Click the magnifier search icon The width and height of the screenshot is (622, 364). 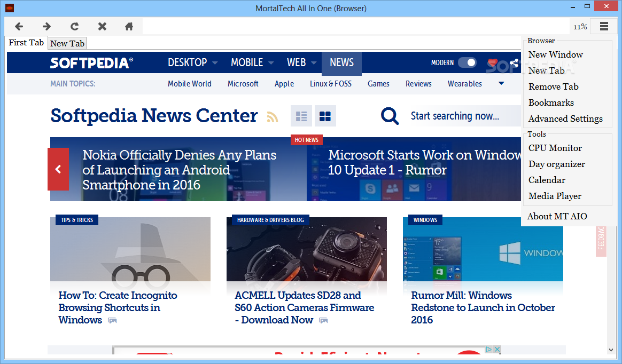[390, 116]
